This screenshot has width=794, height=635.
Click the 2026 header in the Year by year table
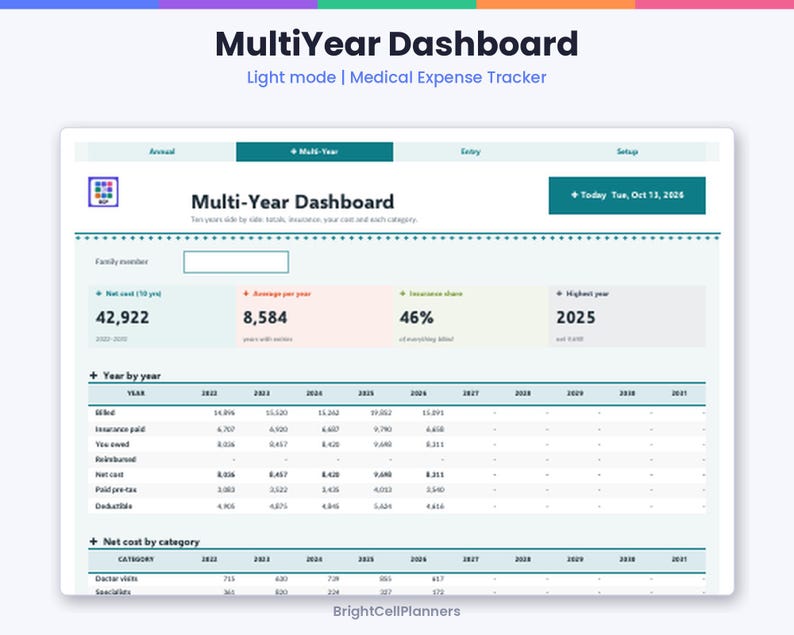pyautogui.click(x=418, y=393)
